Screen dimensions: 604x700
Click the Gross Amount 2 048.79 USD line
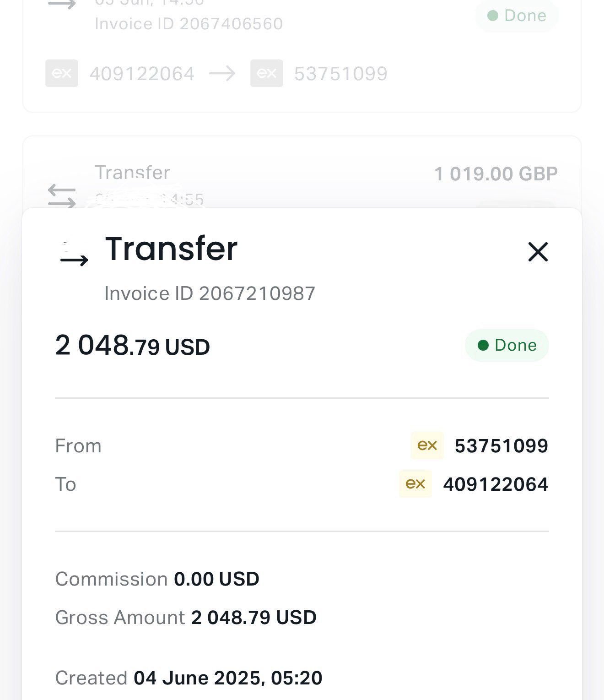(186, 618)
